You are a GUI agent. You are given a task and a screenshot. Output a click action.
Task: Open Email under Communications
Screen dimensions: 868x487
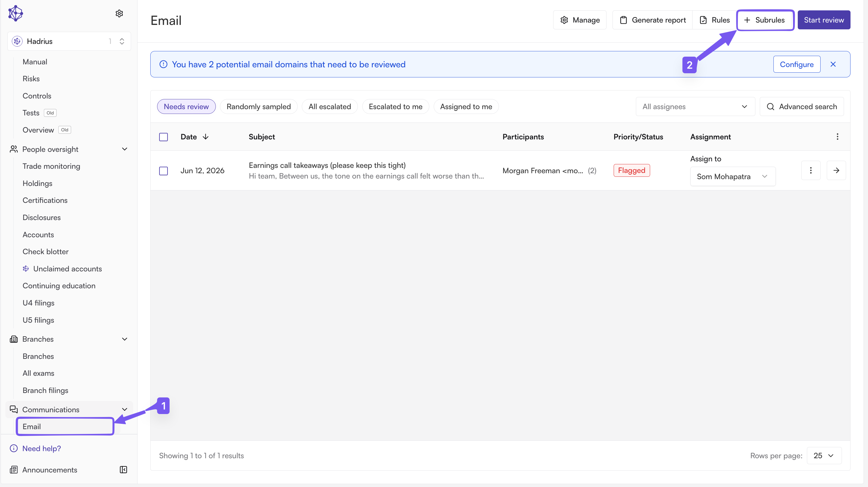point(65,427)
